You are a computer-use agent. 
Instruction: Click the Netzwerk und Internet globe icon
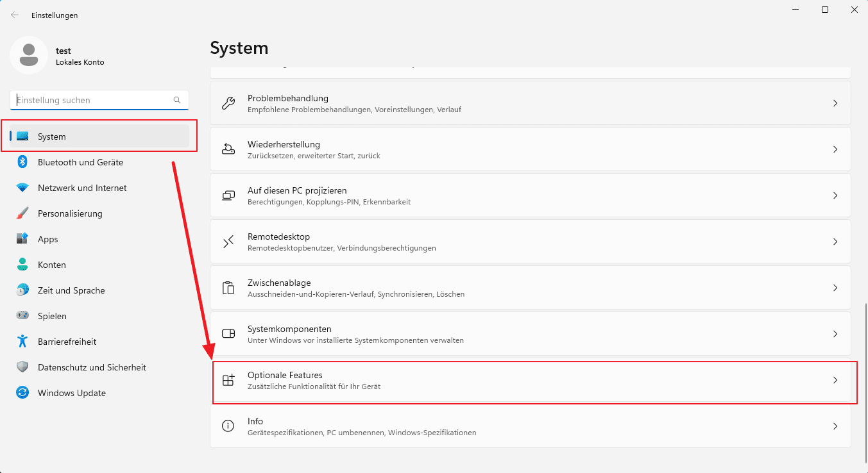pyautogui.click(x=23, y=188)
